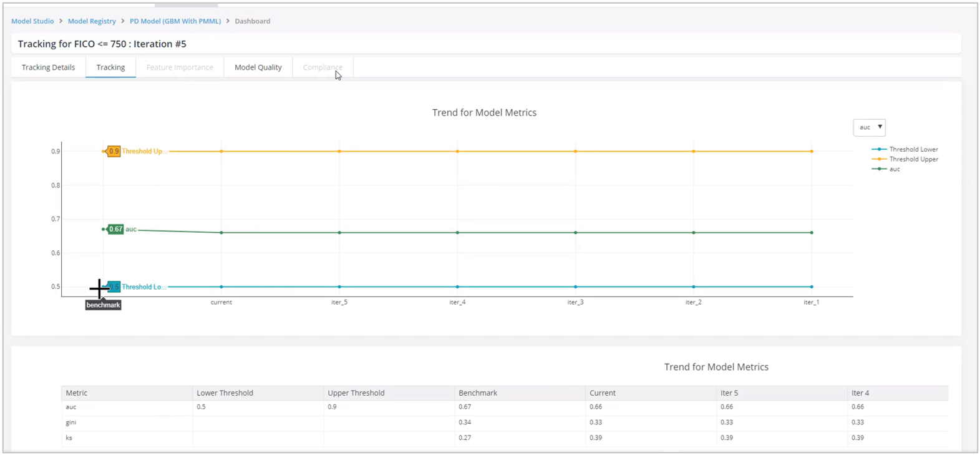
Task: Open the Feature Importance tab
Action: pos(180,67)
